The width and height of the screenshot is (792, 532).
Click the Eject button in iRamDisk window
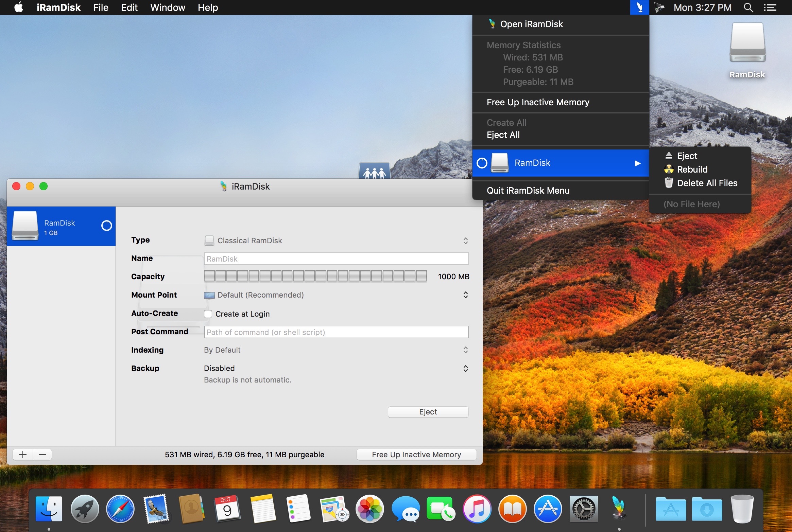428,412
